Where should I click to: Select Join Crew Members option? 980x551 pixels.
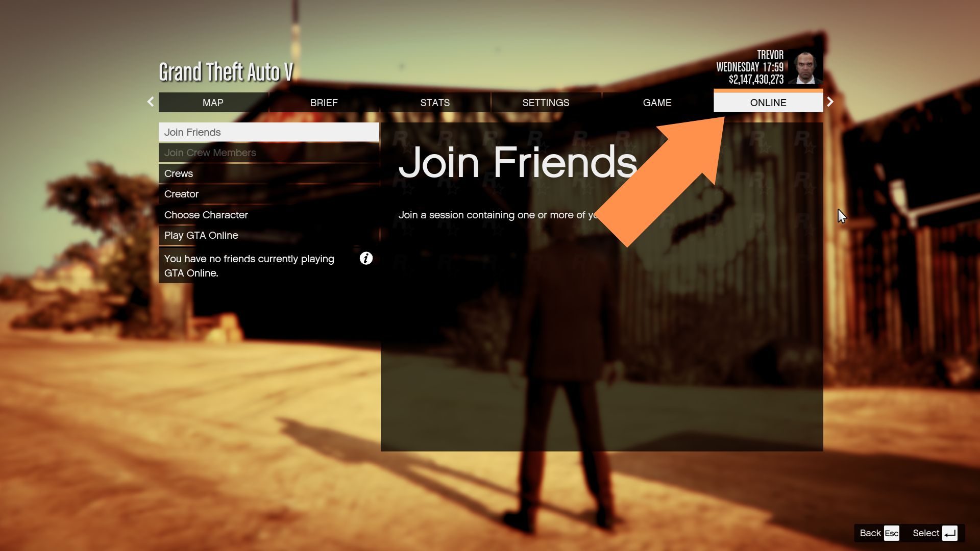210,152
